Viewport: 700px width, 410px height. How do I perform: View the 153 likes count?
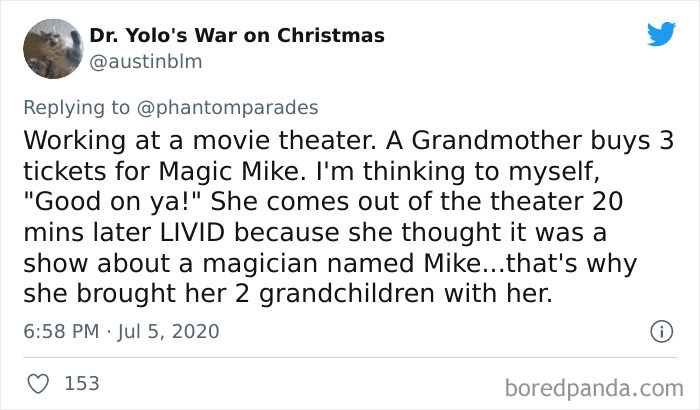[81, 383]
